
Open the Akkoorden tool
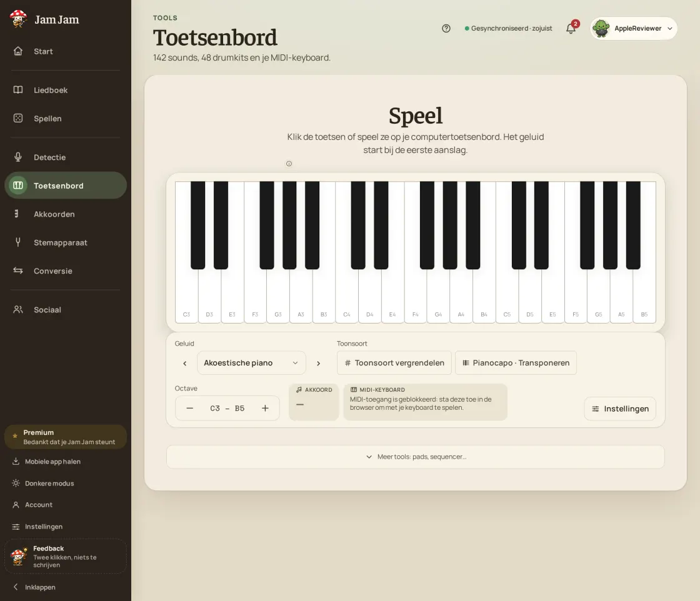click(66, 214)
